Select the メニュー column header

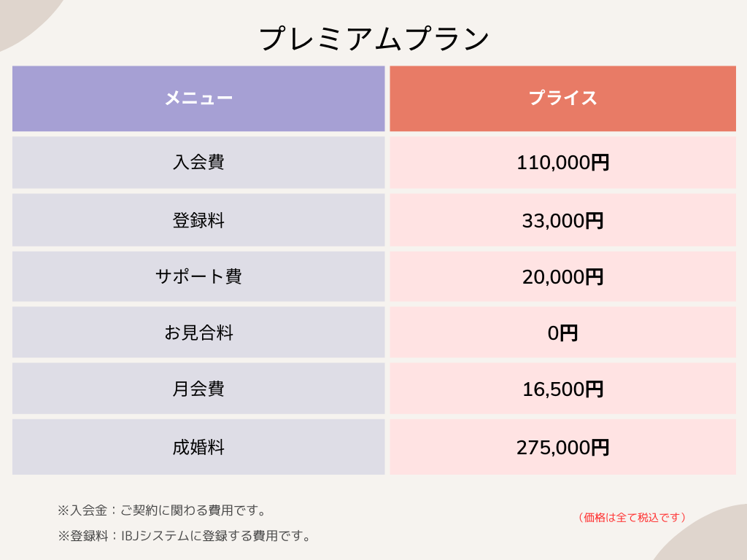[198, 98]
